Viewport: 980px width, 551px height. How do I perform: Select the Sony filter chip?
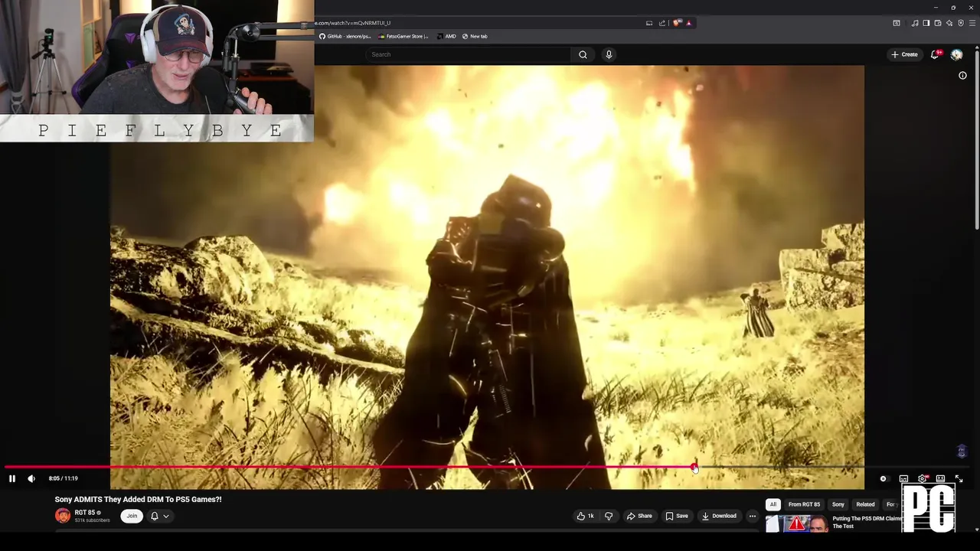click(x=838, y=504)
